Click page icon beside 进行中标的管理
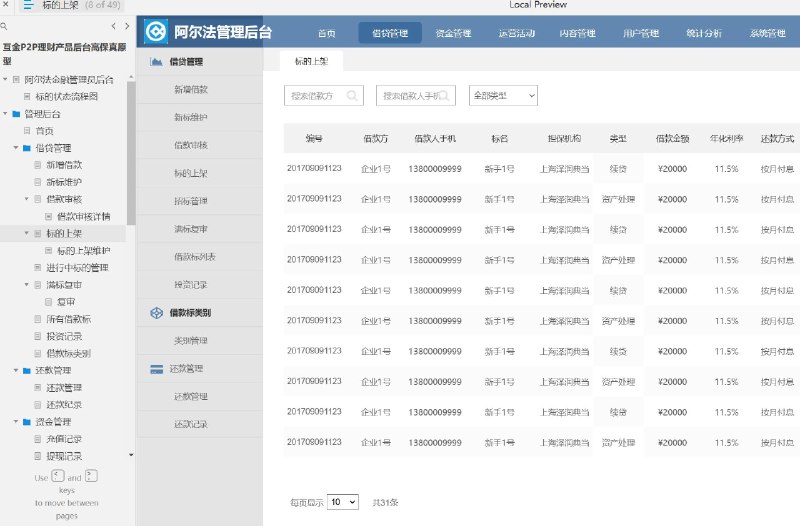The image size is (800, 526). point(38,267)
